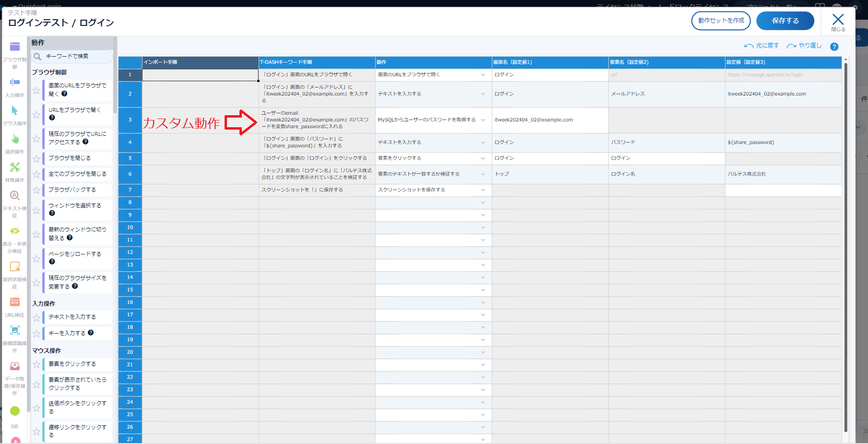
Task: Select テキストを入力する action item
Action: (x=77, y=317)
